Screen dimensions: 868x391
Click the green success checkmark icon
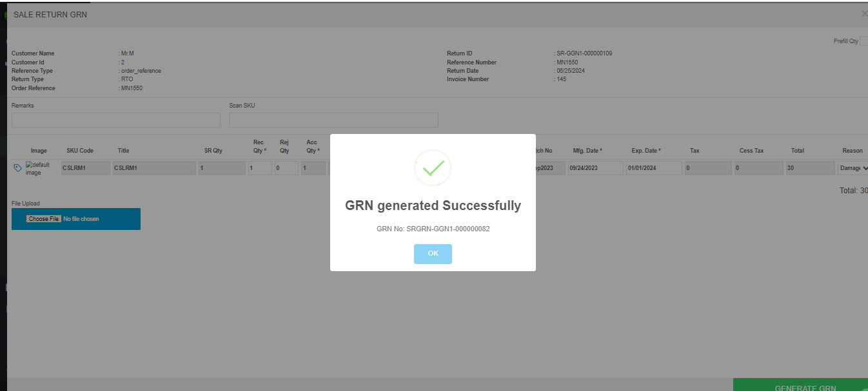tap(433, 168)
